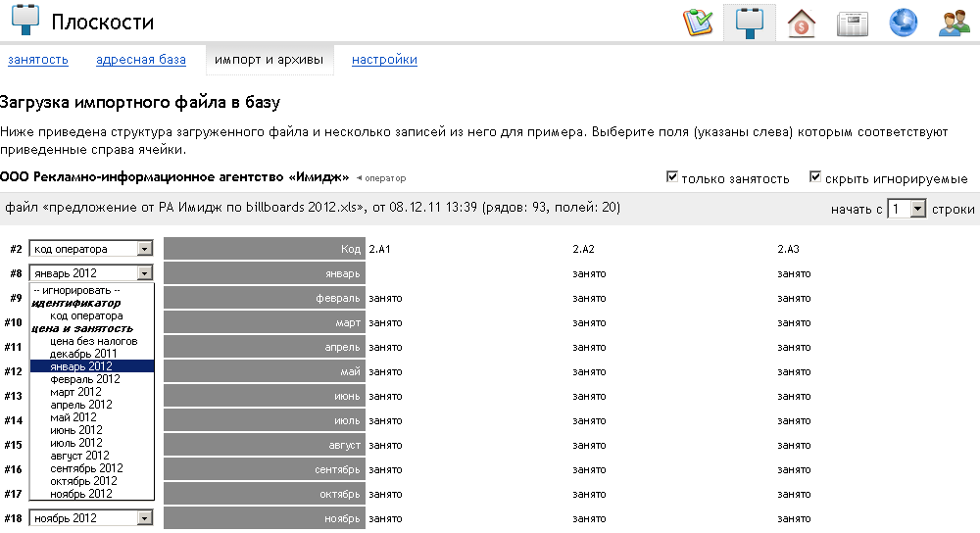
Task: Click the gray январь field cell
Action: (x=265, y=273)
